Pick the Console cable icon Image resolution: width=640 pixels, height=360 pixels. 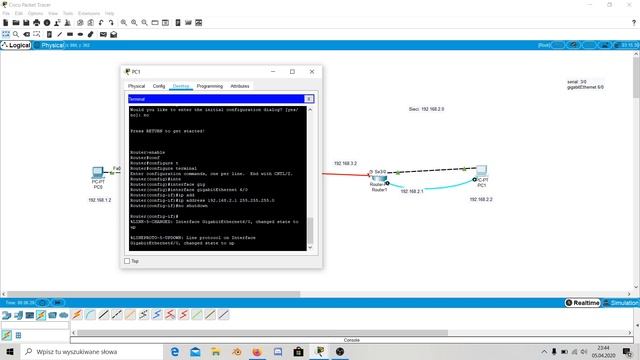point(90,315)
